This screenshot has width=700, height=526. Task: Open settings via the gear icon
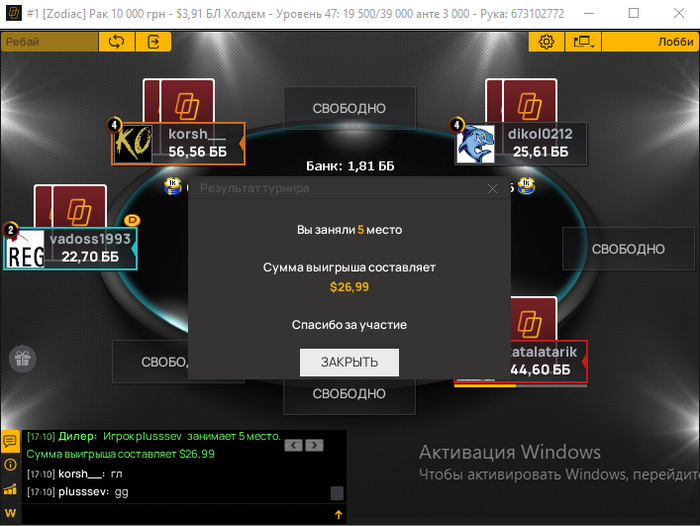[546, 42]
